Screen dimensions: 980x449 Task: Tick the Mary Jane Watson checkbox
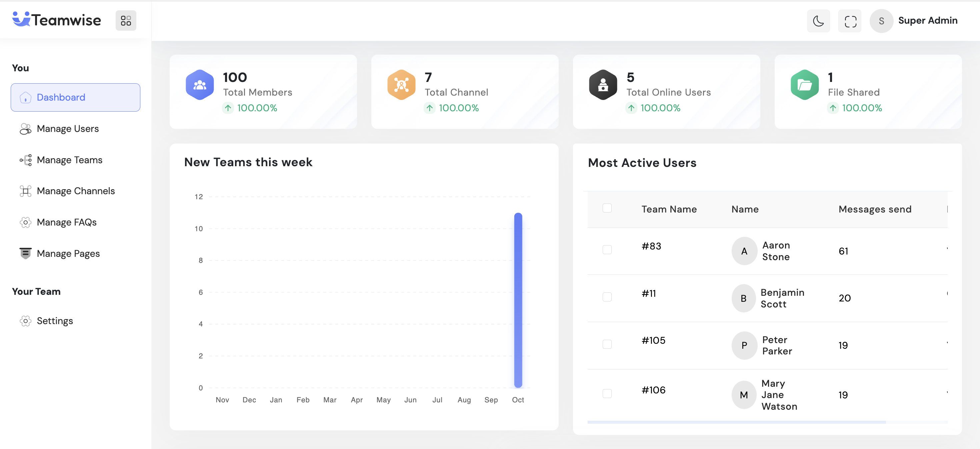[607, 393]
